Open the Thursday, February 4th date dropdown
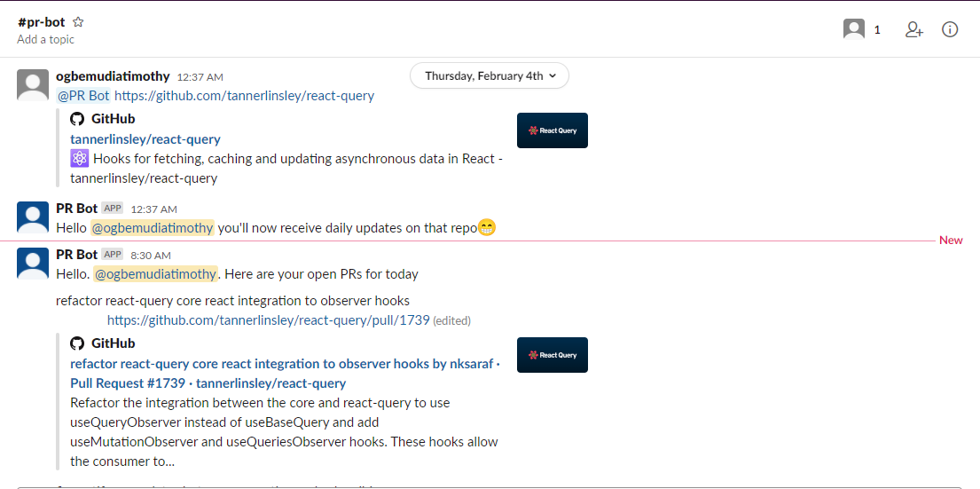Viewport: 980px width, 489px height. pyautogui.click(x=490, y=75)
